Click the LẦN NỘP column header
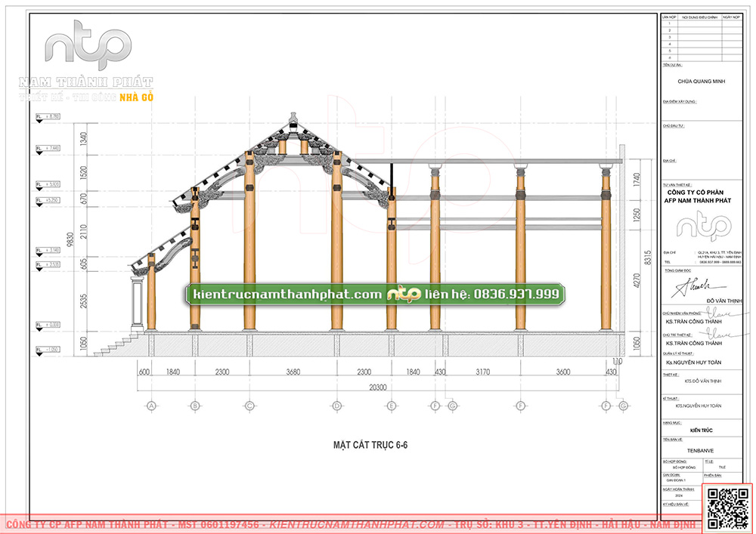This screenshot has height=534, width=756. coord(669,17)
